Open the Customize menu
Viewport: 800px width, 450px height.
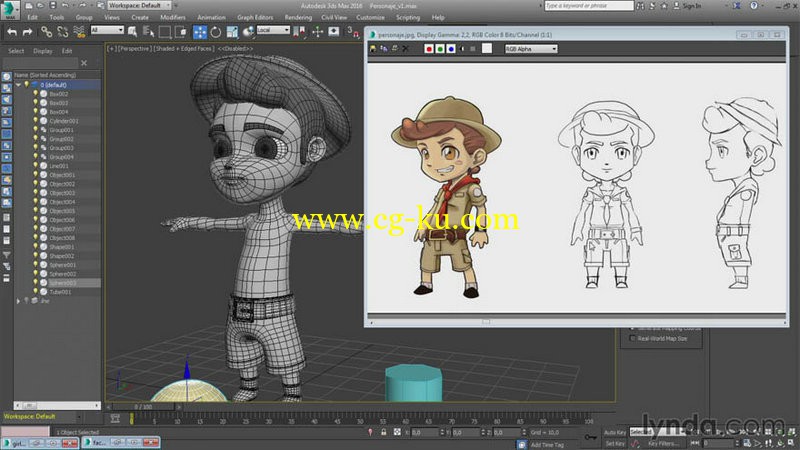coord(370,17)
